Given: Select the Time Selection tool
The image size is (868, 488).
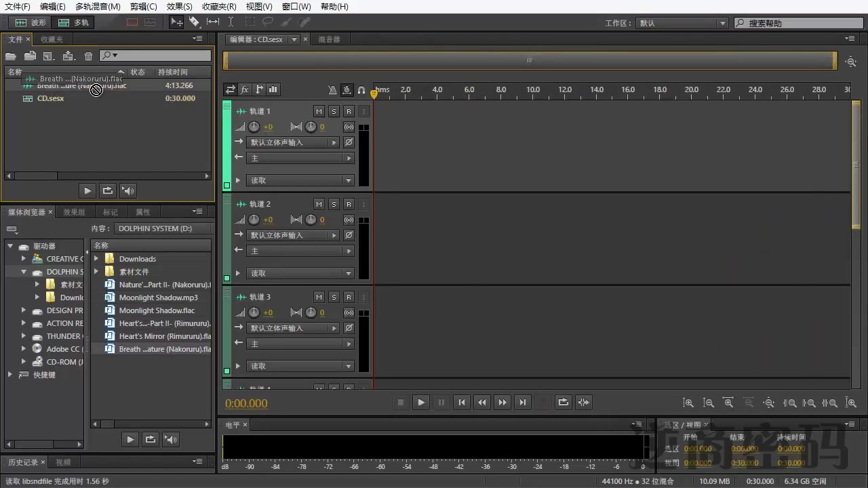Looking at the screenshot, I should pyautogui.click(x=231, y=22).
